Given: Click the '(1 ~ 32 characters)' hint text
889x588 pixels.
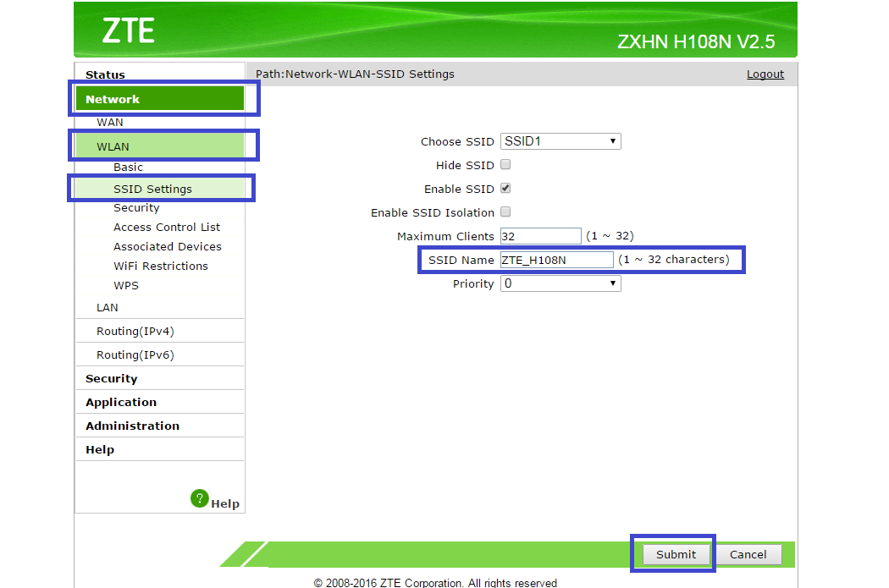Looking at the screenshot, I should [x=674, y=260].
